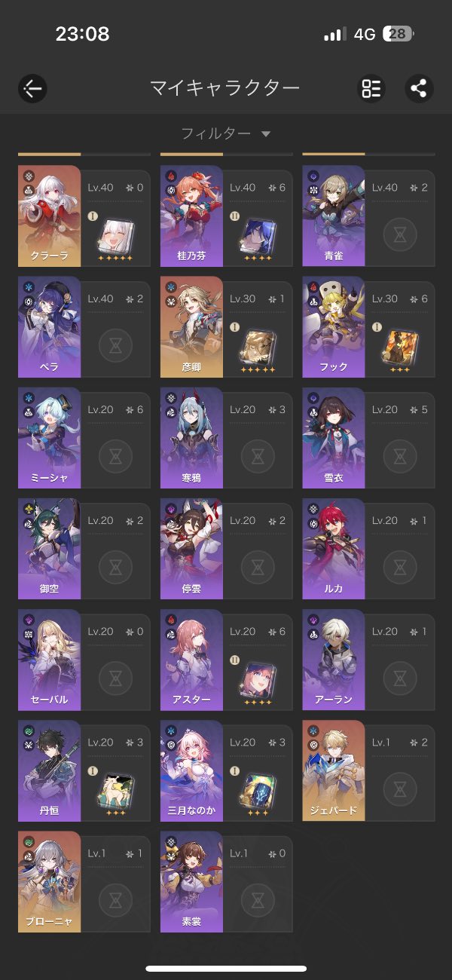Open the ジェパード character portrait
This screenshot has height=980, width=452.
[334, 770]
